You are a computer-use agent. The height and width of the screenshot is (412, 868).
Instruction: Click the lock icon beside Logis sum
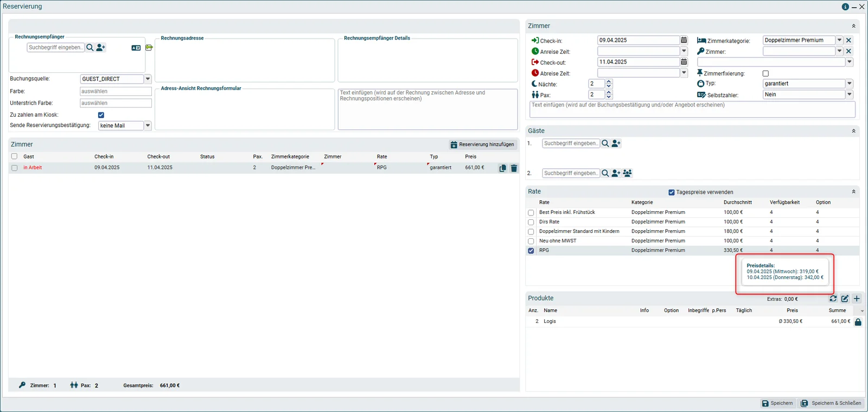point(858,322)
